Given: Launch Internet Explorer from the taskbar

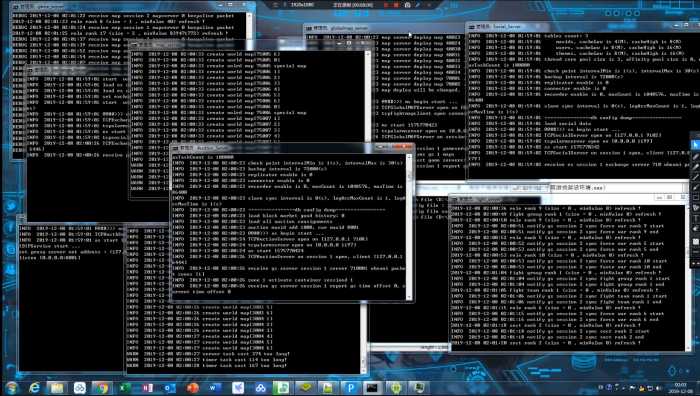Looking at the screenshot, I should pos(34,388).
